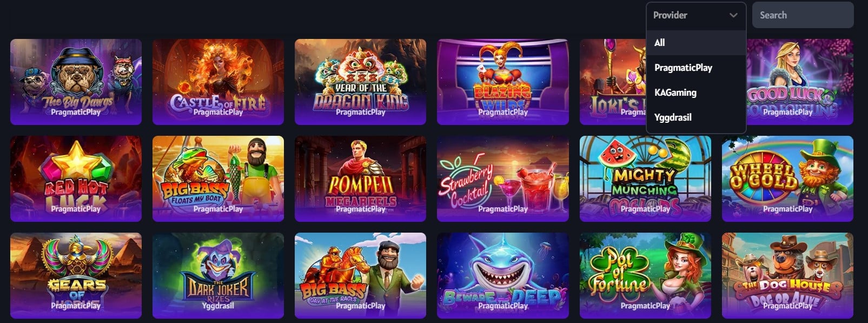Image resolution: width=868 pixels, height=323 pixels.
Task: Select Strawberry Cocktail game tile
Action: 503,179
